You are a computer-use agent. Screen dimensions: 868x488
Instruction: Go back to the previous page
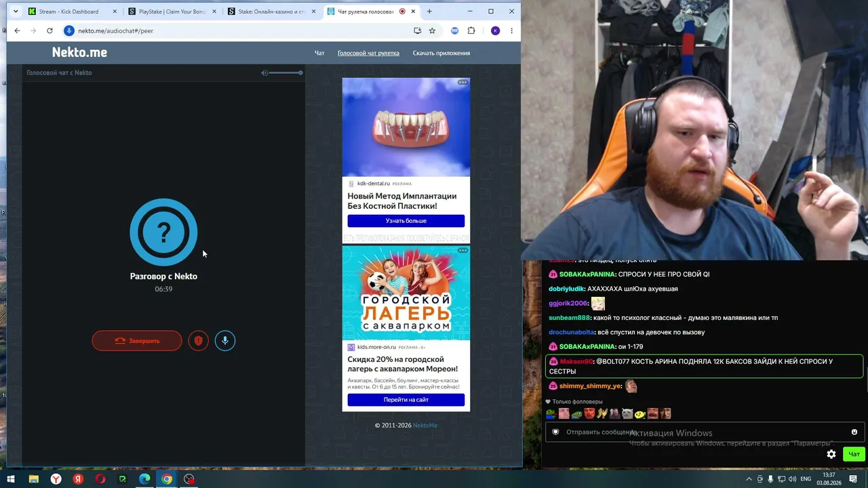click(17, 30)
